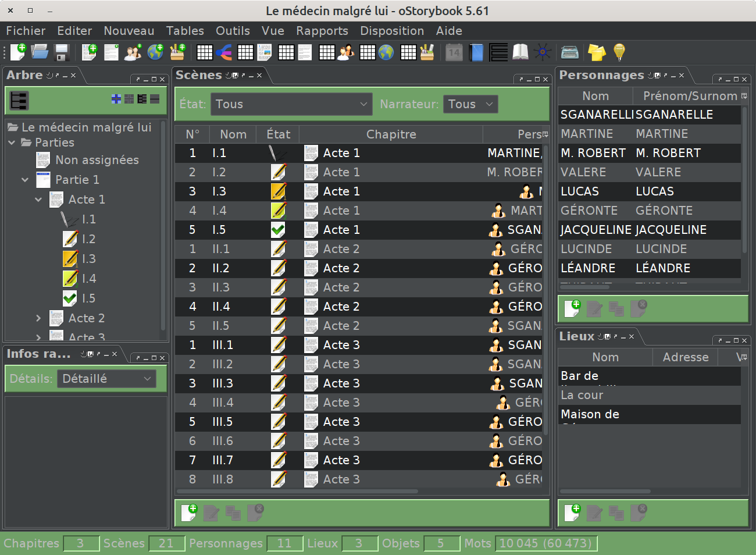
Task: Sort locations by Adresse column
Action: coord(686,357)
